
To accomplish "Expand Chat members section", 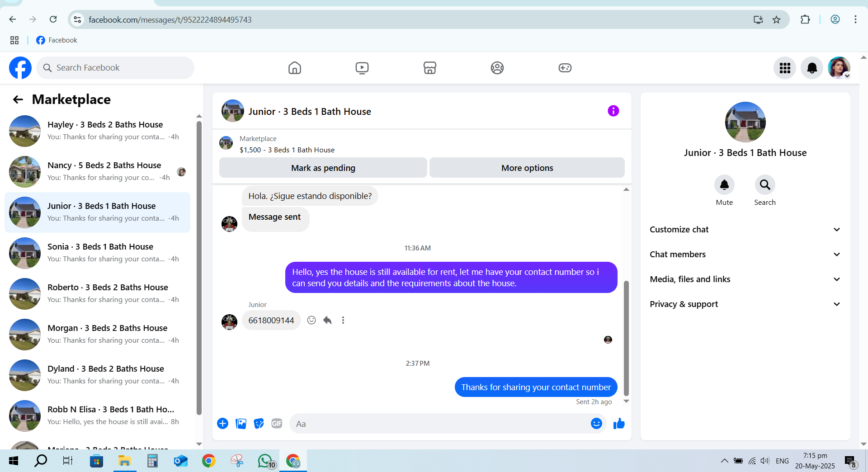I will coord(745,255).
